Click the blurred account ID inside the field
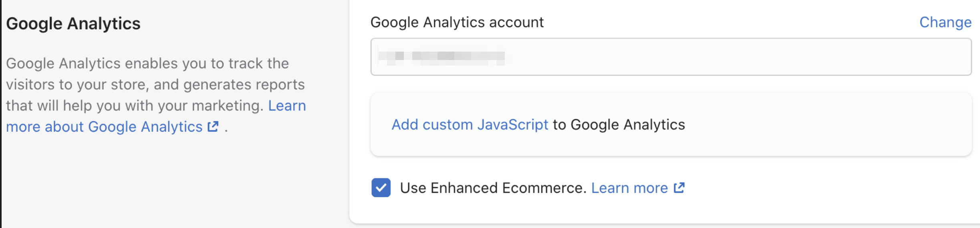The image size is (980, 228). [441, 56]
